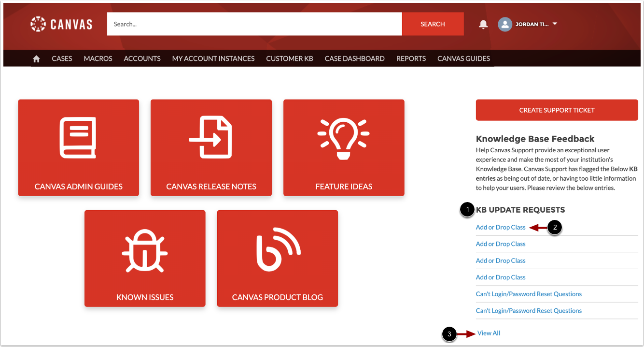Open the Canvas Release Notes label

pos(211,187)
